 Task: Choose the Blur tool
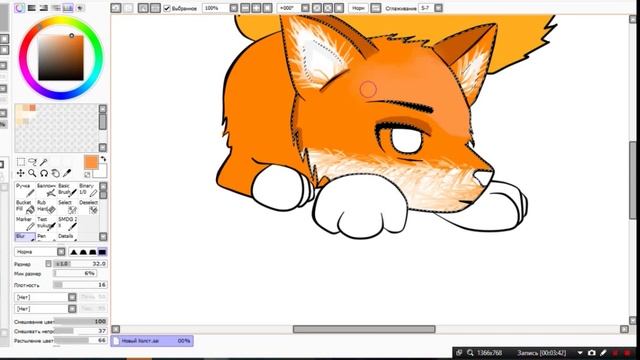[25, 237]
